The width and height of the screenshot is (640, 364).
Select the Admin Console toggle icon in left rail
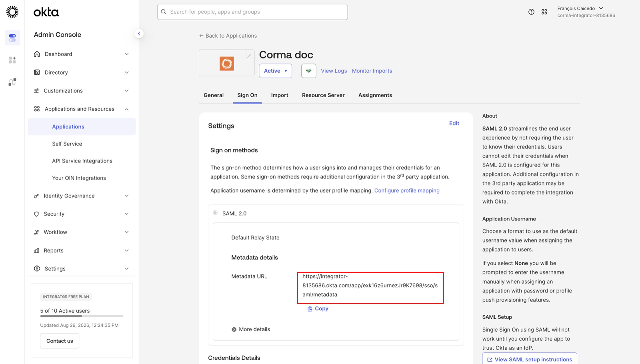(x=12, y=38)
